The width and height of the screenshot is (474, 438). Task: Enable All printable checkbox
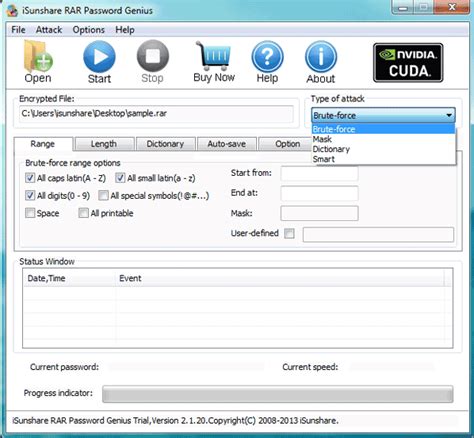83,213
